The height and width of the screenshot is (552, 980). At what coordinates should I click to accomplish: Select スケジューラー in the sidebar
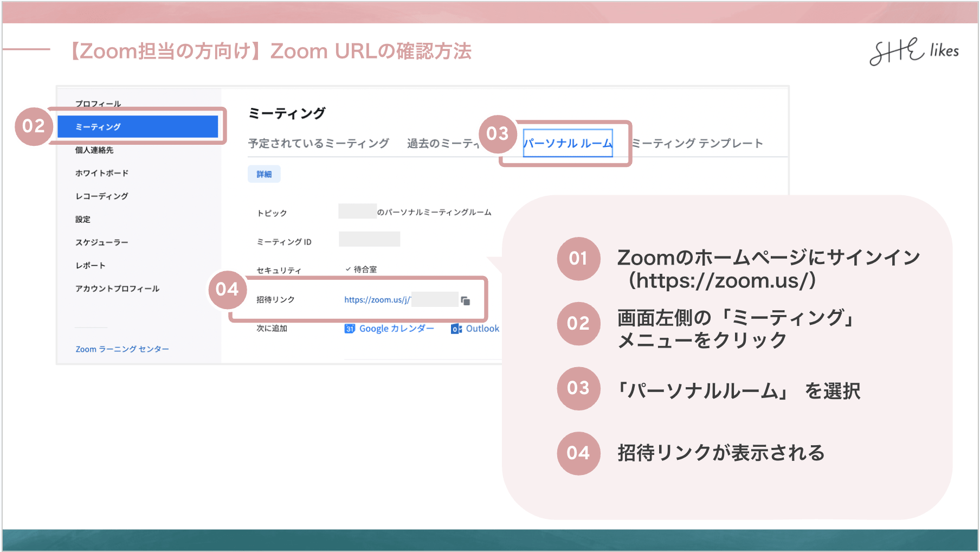[102, 242]
